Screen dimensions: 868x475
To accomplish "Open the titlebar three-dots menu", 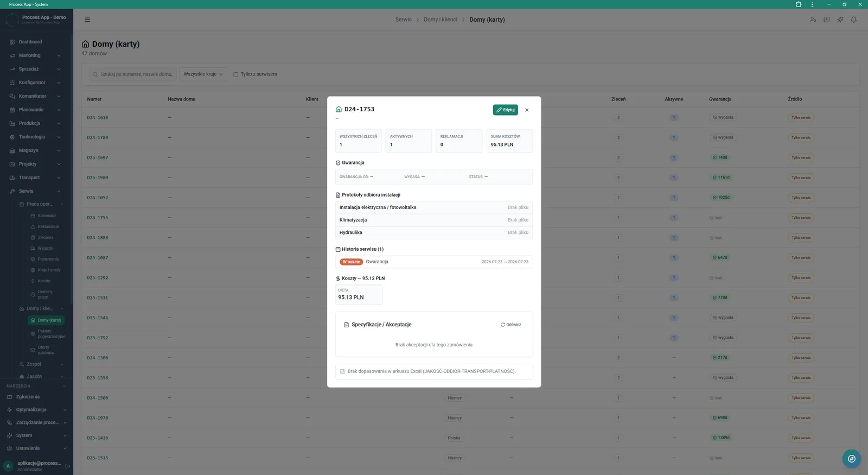I will pyautogui.click(x=812, y=4).
